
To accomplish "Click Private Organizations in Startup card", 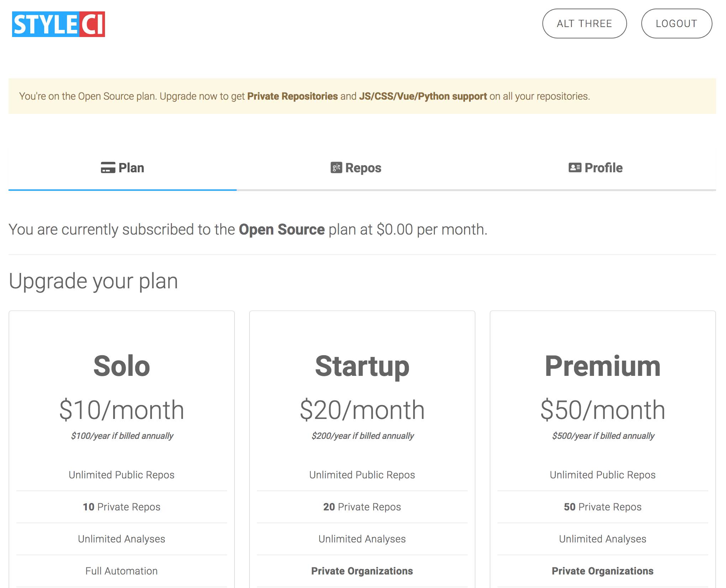I will coord(362,571).
